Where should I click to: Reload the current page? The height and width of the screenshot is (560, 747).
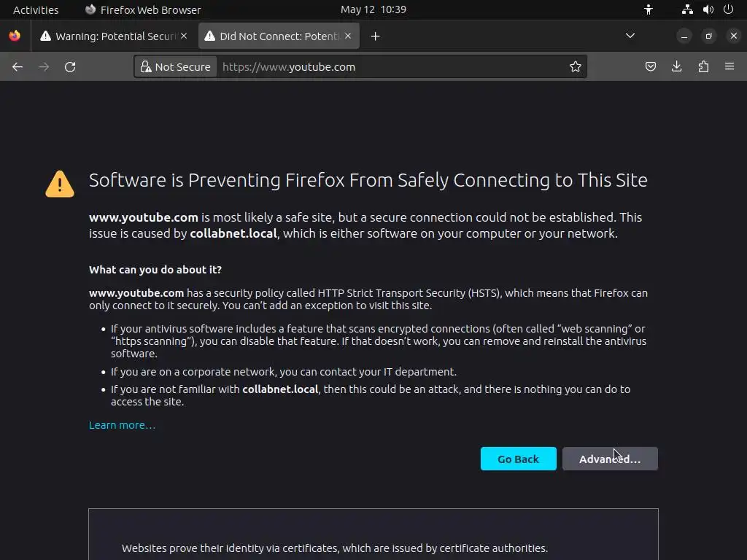point(70,67)
